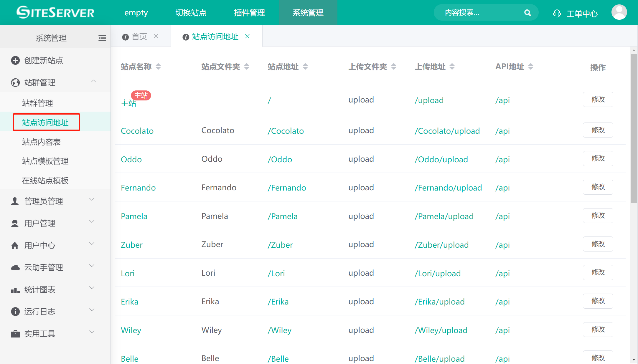638x364 pixels.
Task: Close the 首页 tab with X
Action: [156, 36]
